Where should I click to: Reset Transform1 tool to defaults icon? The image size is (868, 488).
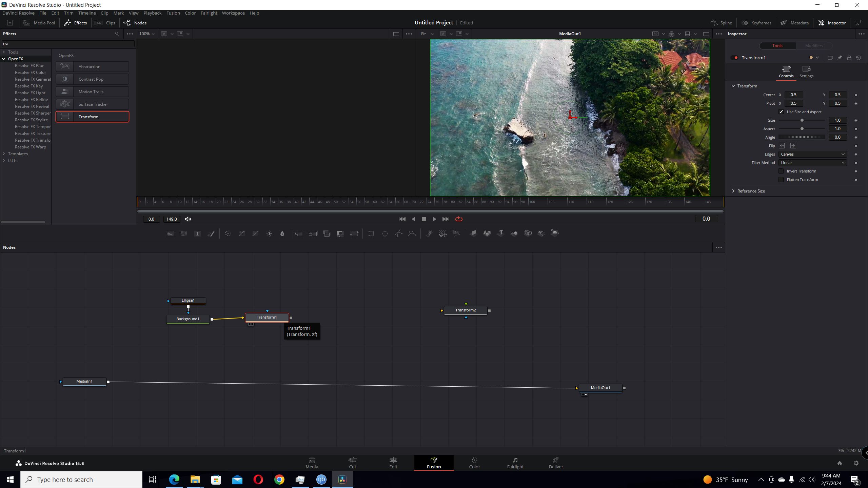point(859,58)
